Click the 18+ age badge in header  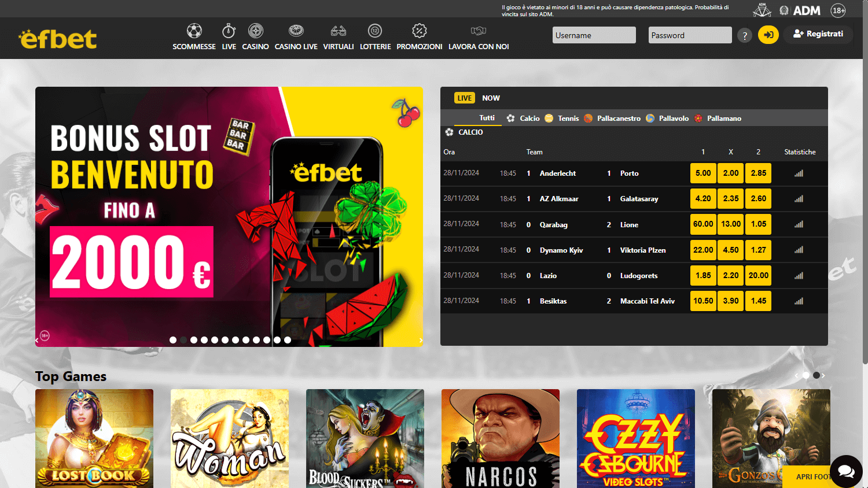coord(838,10)
